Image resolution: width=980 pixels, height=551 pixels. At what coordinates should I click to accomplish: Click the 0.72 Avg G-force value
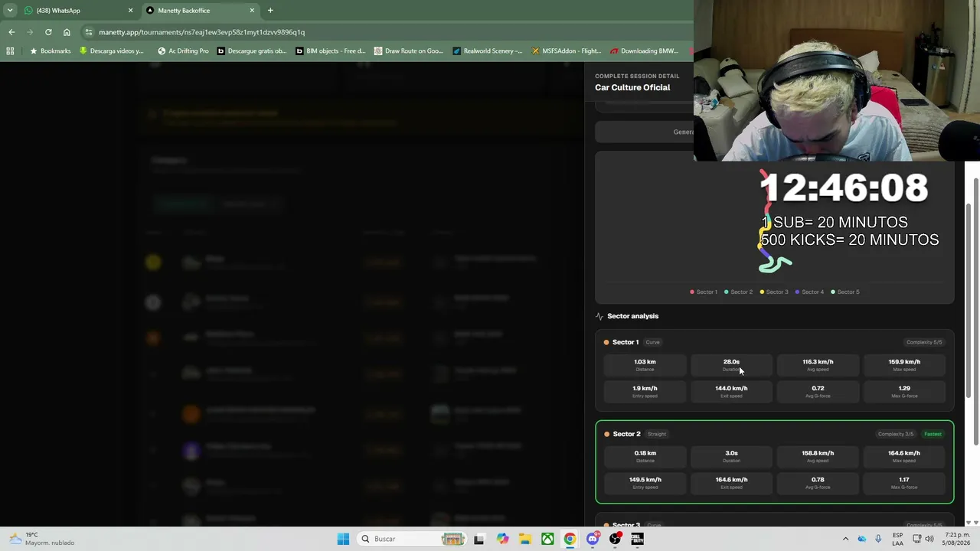coord(818,388)
